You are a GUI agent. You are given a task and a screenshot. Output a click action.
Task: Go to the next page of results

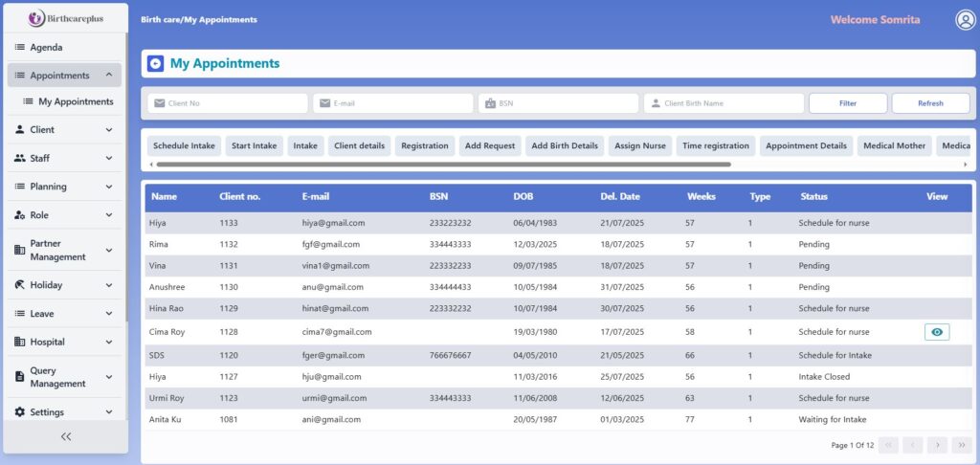point(937,445)
